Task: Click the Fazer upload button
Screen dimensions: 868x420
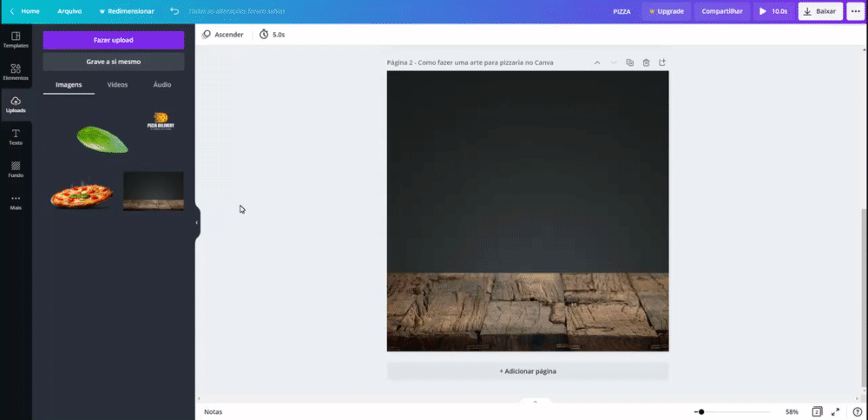Action: click(114, 40)
